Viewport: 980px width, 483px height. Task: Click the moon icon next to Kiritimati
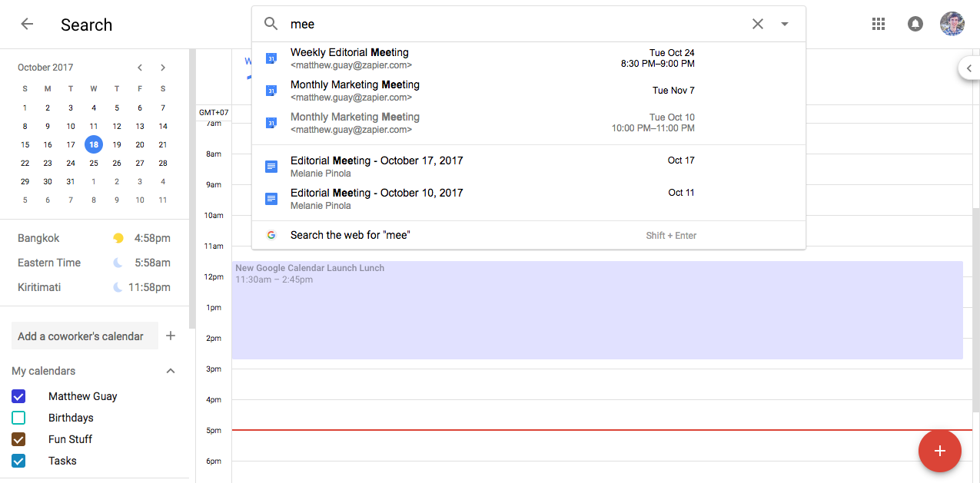pyautogui.click(x=118, y=287)
